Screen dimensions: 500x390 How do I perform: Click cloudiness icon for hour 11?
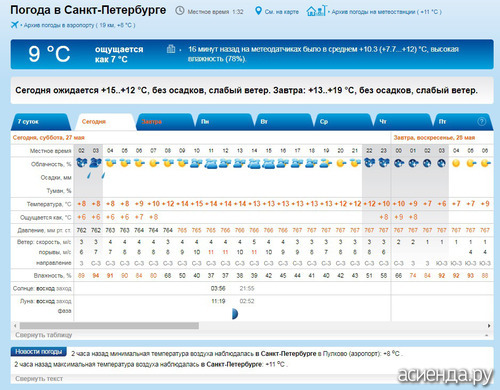(211, 164)
